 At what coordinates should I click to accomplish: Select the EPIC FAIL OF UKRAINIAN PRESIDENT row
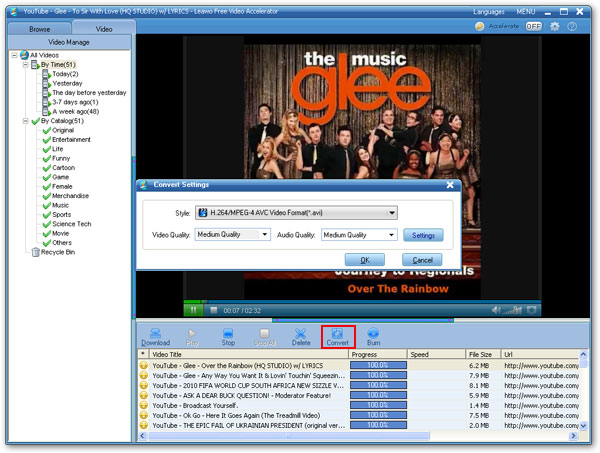point(358,425)
